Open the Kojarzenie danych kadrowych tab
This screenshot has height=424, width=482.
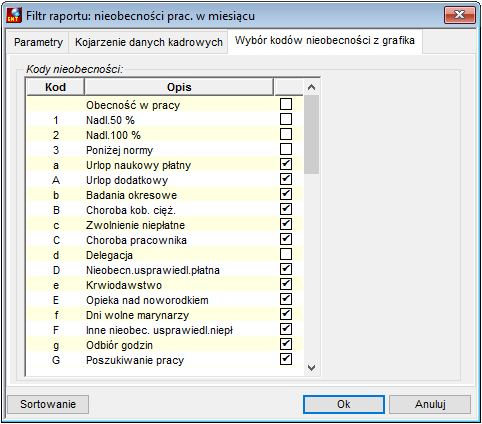(148, 42)
